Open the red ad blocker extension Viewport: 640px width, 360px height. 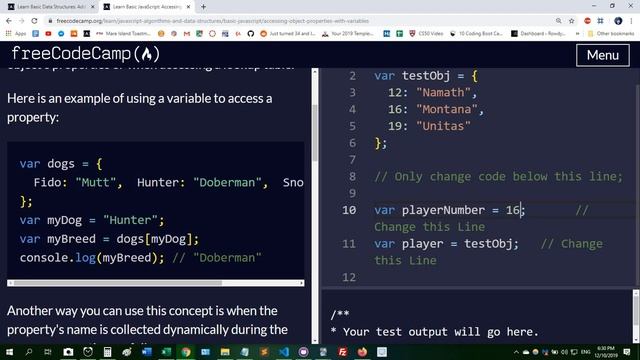[x=587, y=20]
